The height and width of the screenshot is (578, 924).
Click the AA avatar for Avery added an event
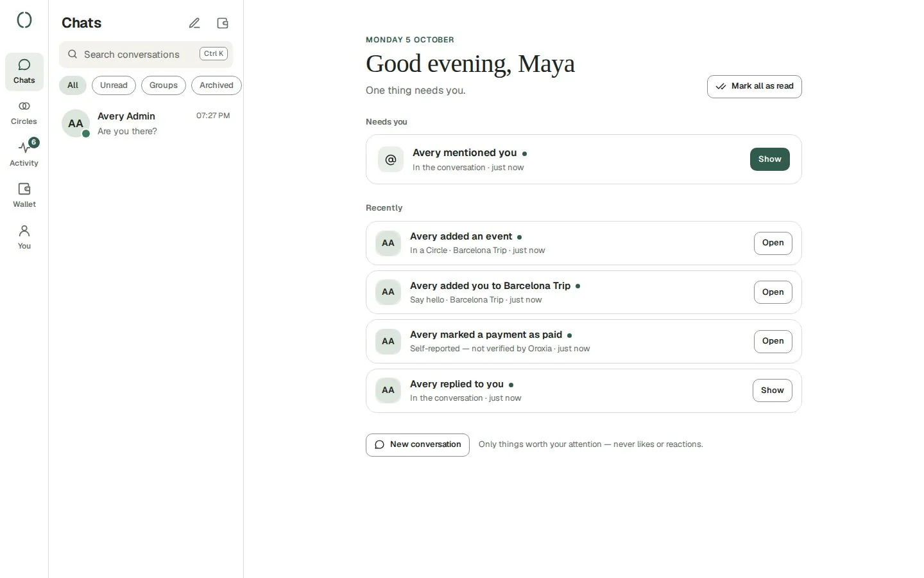388,243
